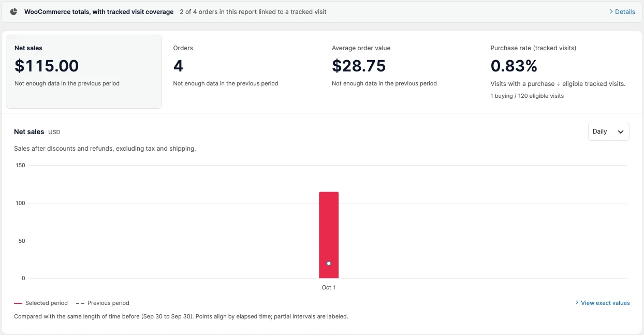Click the "Compared with the same length" note

click(x=181, y=316)
